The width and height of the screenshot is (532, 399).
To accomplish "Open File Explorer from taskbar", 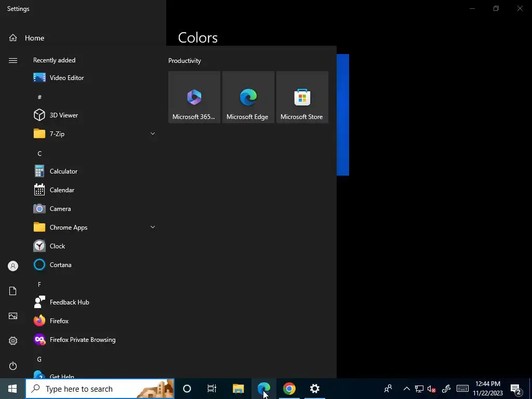I will pyautogui.click(x=238, y=389).
